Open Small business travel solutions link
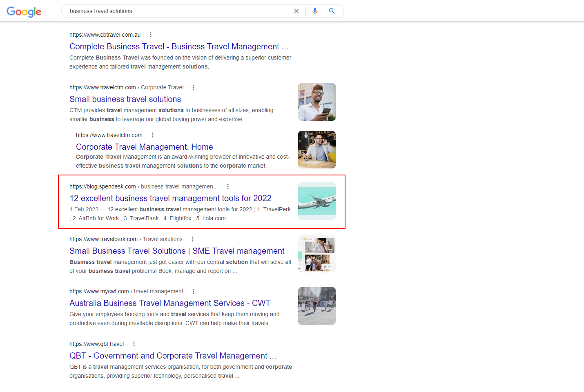Viewport: 584px width, 392px height. point(125,99)
